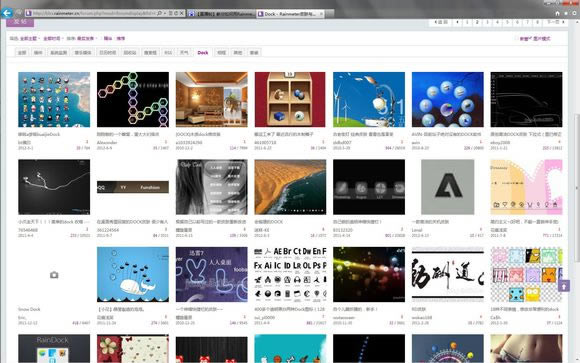Click the camera placeholder icon above Snow Dock
The height and width of the screenshot is (363, 580).
click(x=54, y=275)
